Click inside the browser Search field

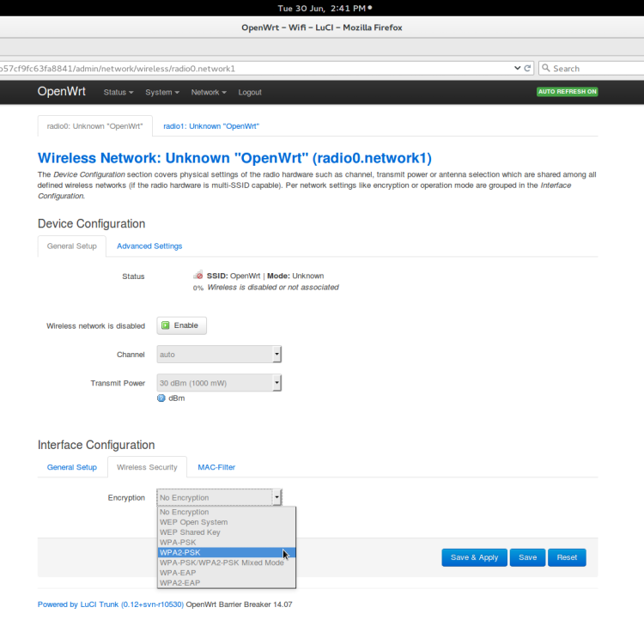tap(592, 68)
